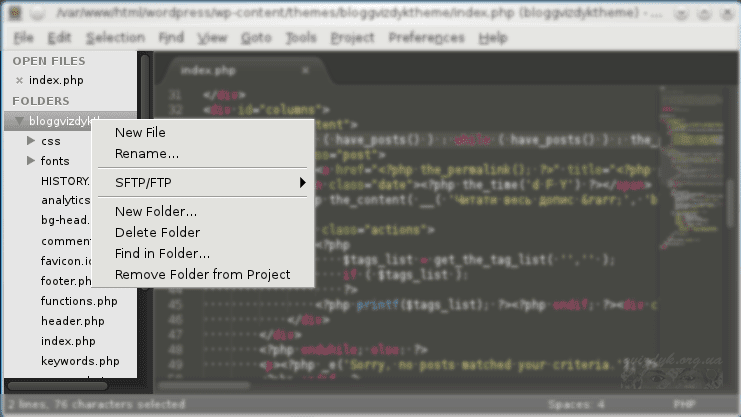Screen dimensions: 741x417
Task: Open the Project menu
Action: click(352, 37)
